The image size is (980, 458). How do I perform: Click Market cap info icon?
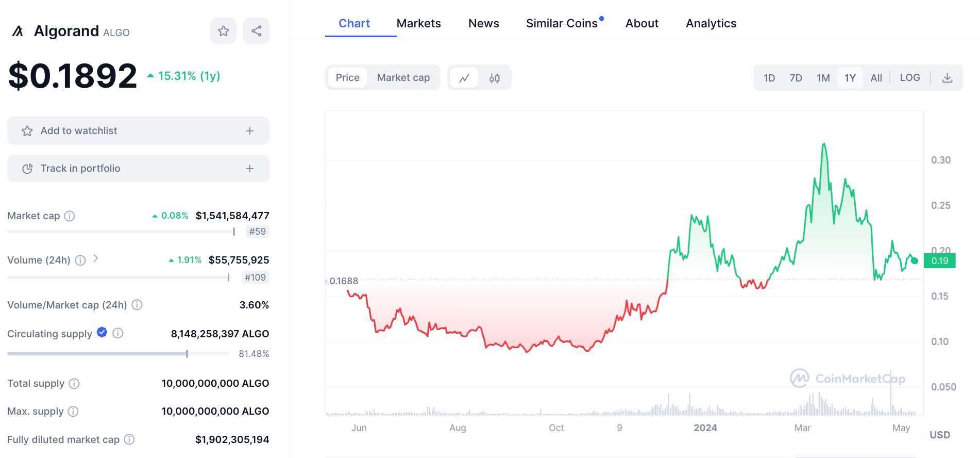tap(70, 216)
